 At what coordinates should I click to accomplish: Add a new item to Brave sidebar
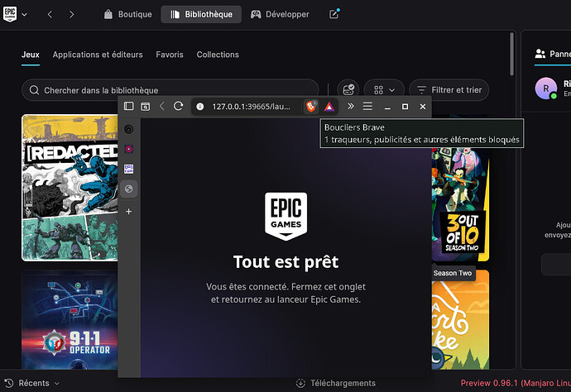click(128, 212)
